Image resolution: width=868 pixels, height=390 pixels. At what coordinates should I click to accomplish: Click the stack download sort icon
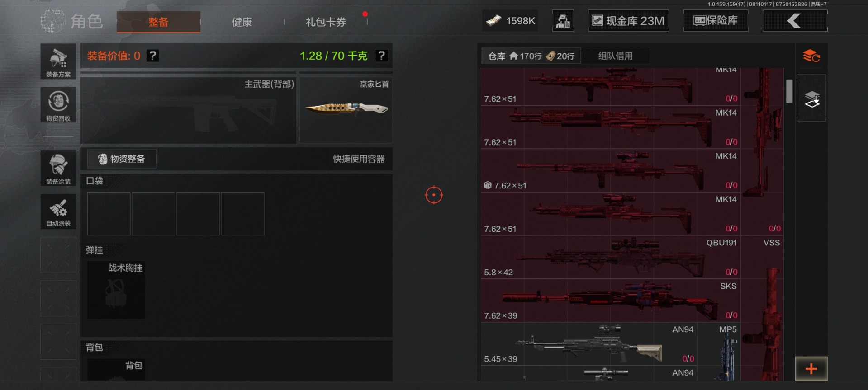point(811,99)
